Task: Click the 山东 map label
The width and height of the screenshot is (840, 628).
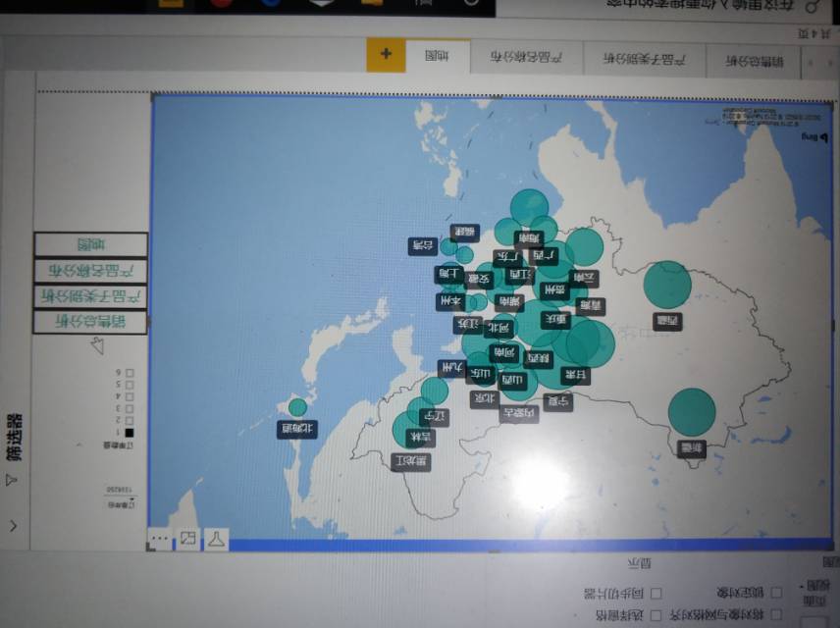Action: pos(481,375)
